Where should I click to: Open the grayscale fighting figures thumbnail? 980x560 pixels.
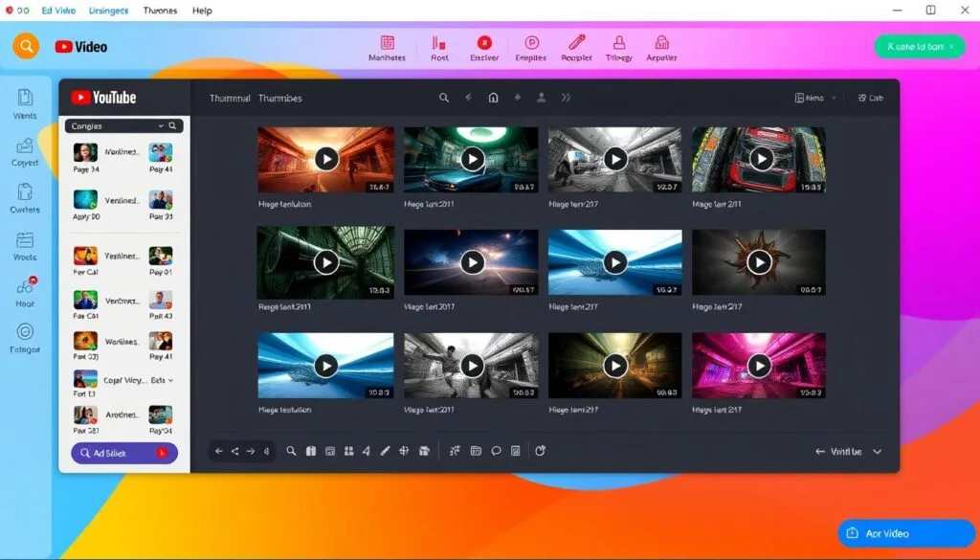point(472,366)
